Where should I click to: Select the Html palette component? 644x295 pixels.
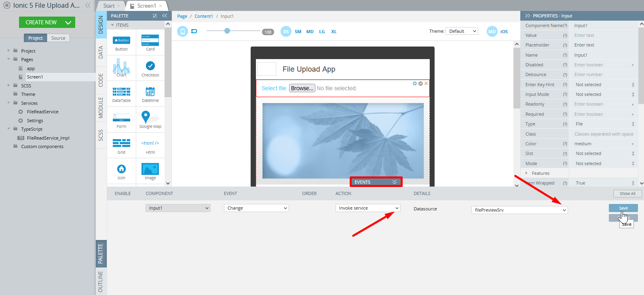coord(150,146)
